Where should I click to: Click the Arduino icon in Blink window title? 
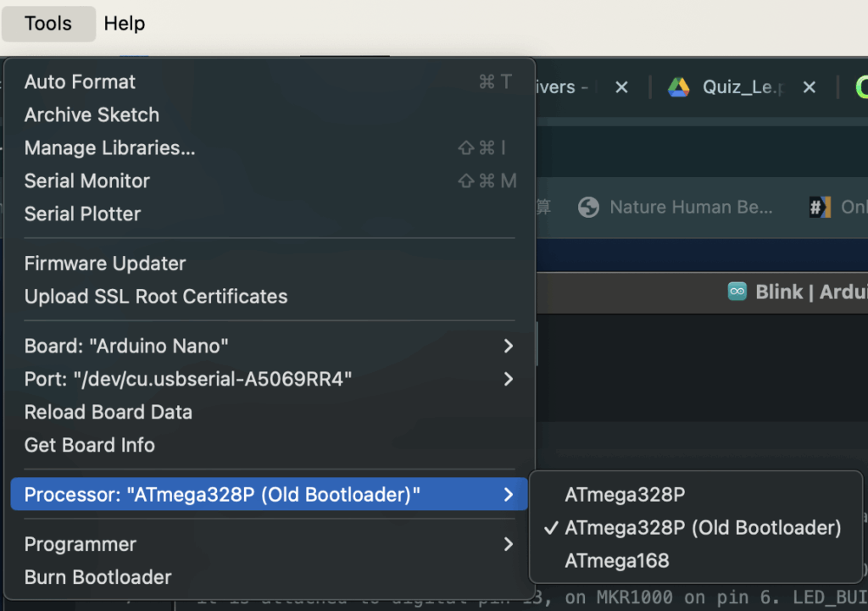pos(737,292)
